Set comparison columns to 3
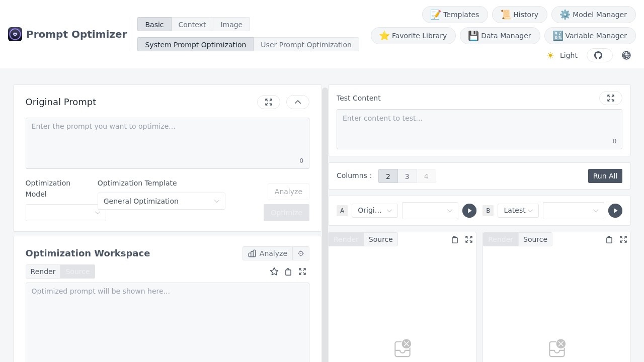This screenshot has width=644, height=362. pyautogui.click(x=407, y=176)
